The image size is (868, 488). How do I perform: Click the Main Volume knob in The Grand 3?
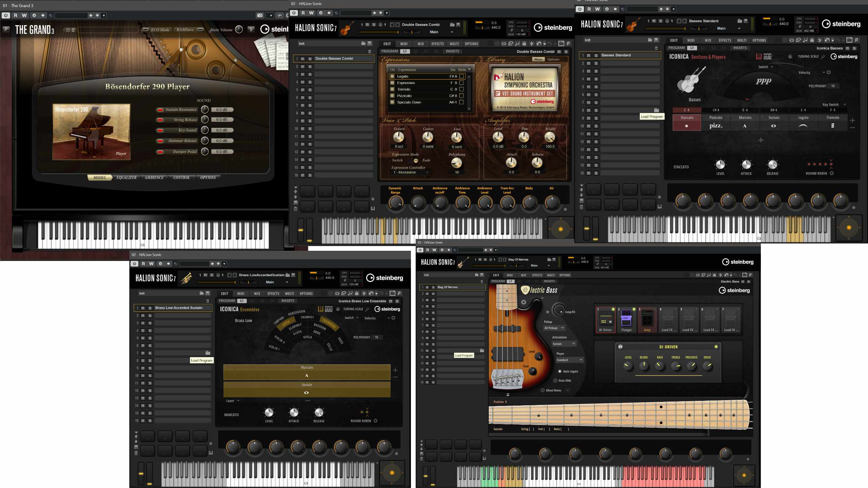point(239,29)
